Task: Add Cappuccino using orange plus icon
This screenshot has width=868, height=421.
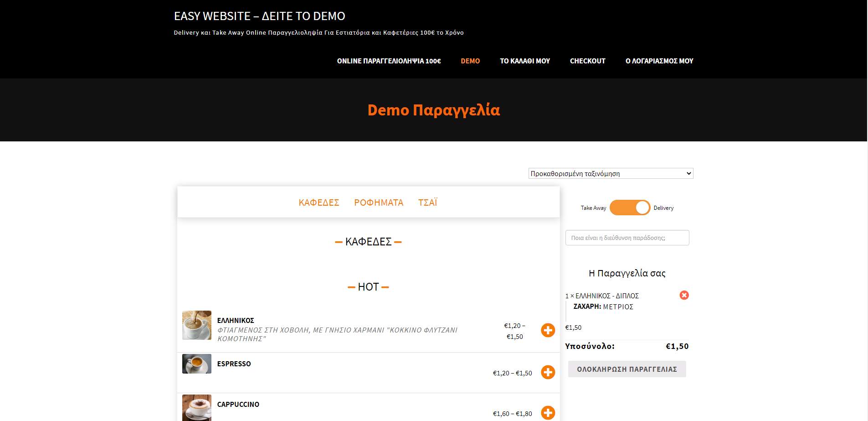Action: [548, 413]
